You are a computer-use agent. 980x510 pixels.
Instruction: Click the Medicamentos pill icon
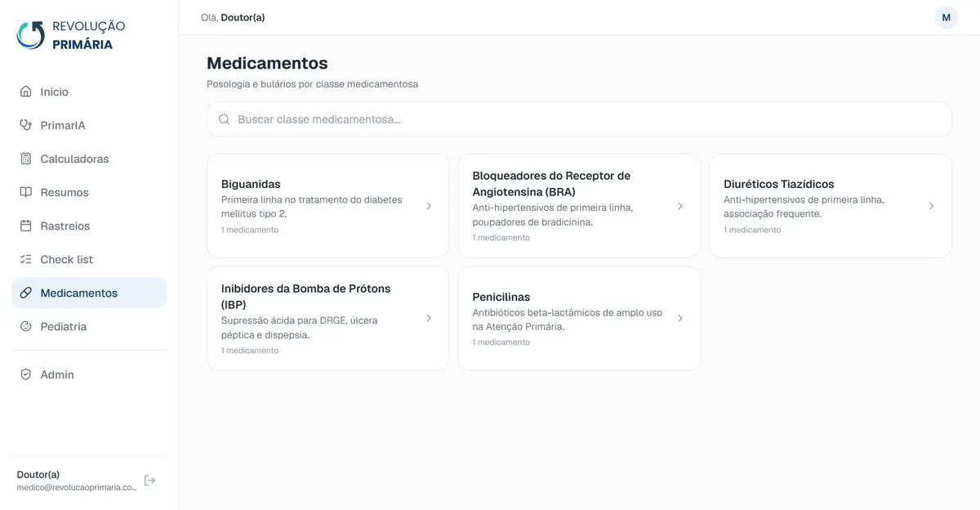tap(25, 293)
